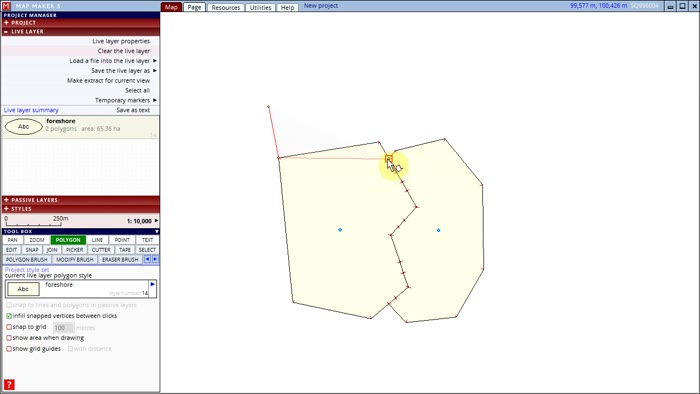700x394 pixels.
Task: Click the Map Maker M logo icon
Action: coord(6,6)
